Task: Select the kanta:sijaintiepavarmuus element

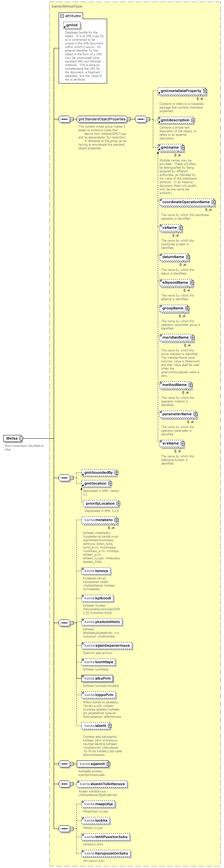Action: coord(107,646)
